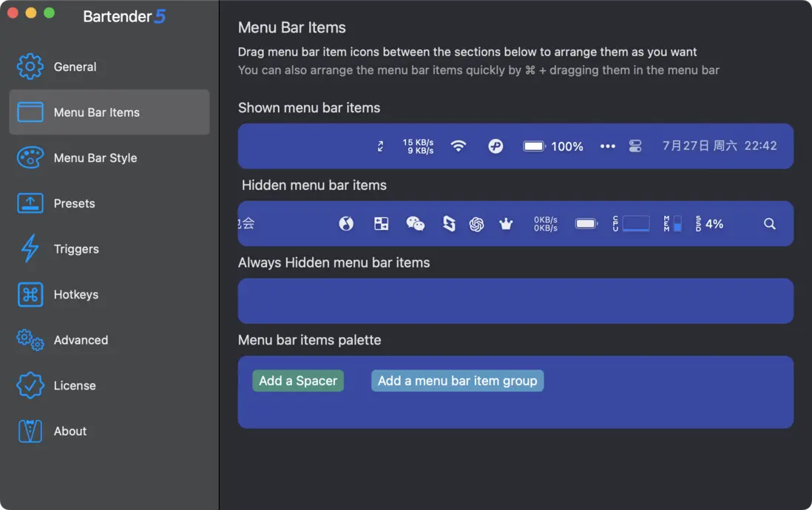Click the date and time item
Screen dimensions: 812x510
tap(720, 146)
